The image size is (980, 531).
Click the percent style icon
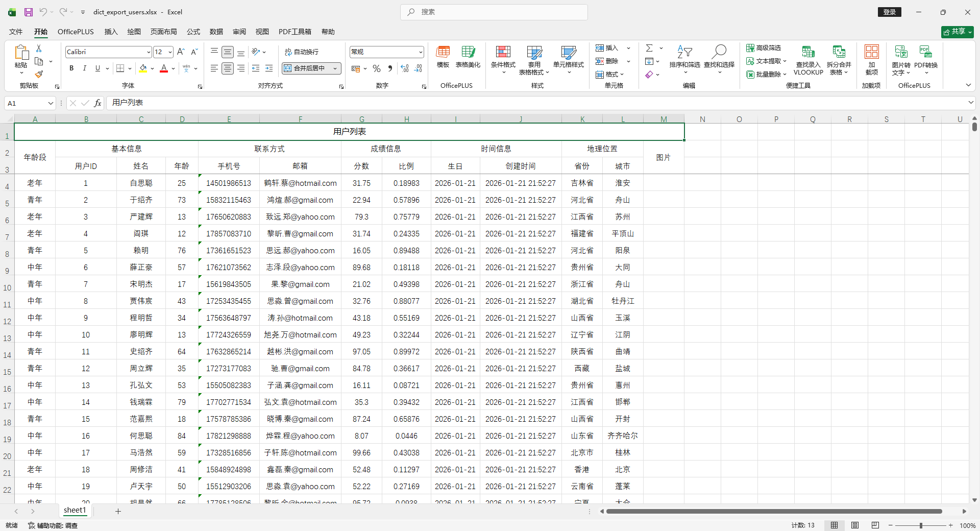pyautogui.click(x=377, y=68)
